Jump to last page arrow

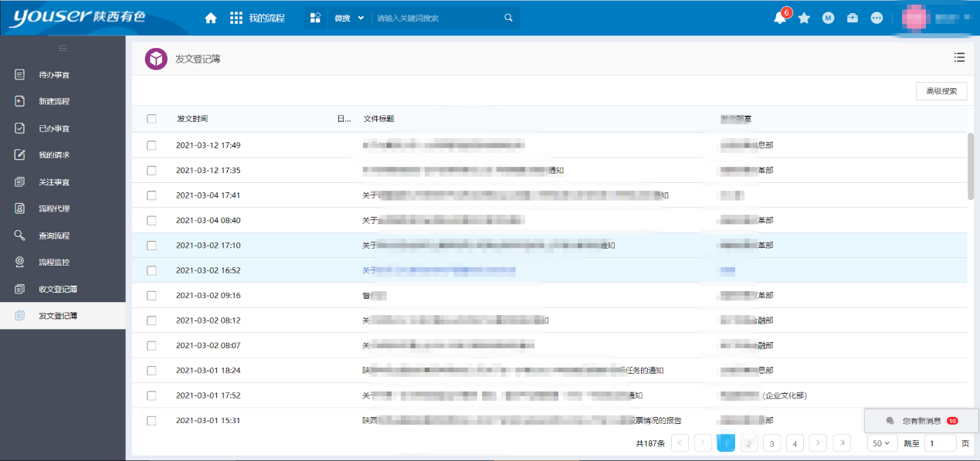(842, 443)
